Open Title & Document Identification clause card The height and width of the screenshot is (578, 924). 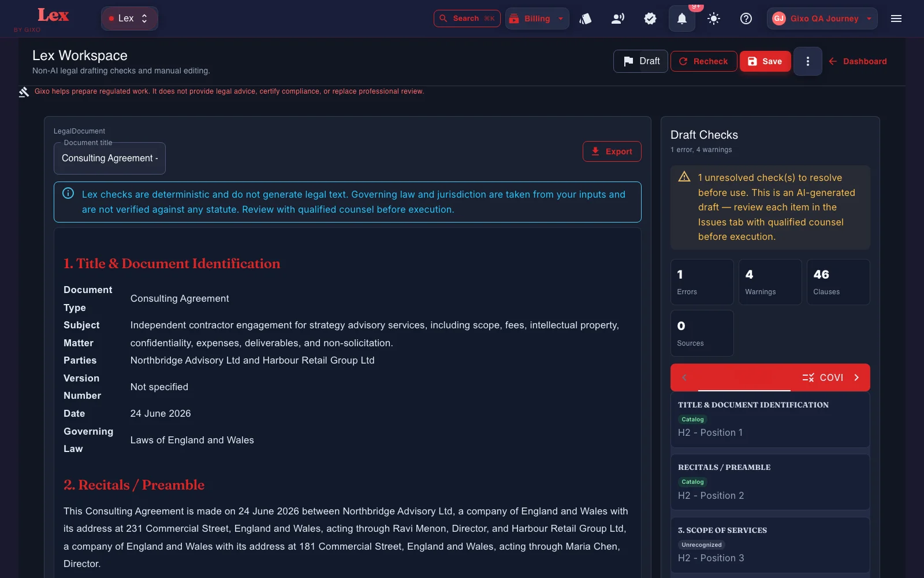coord(770,420)
